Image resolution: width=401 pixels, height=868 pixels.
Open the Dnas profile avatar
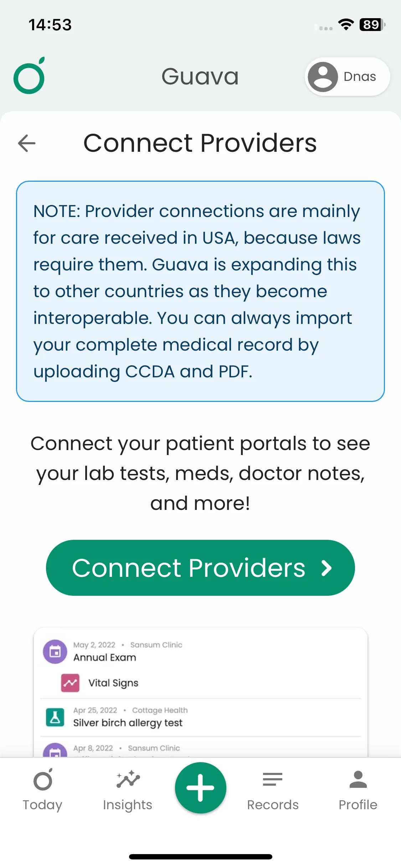(x=323, y=77)
